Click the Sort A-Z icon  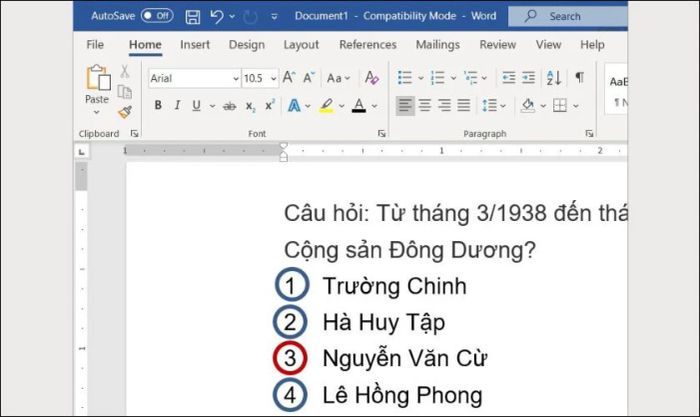(x=554, y=78)
